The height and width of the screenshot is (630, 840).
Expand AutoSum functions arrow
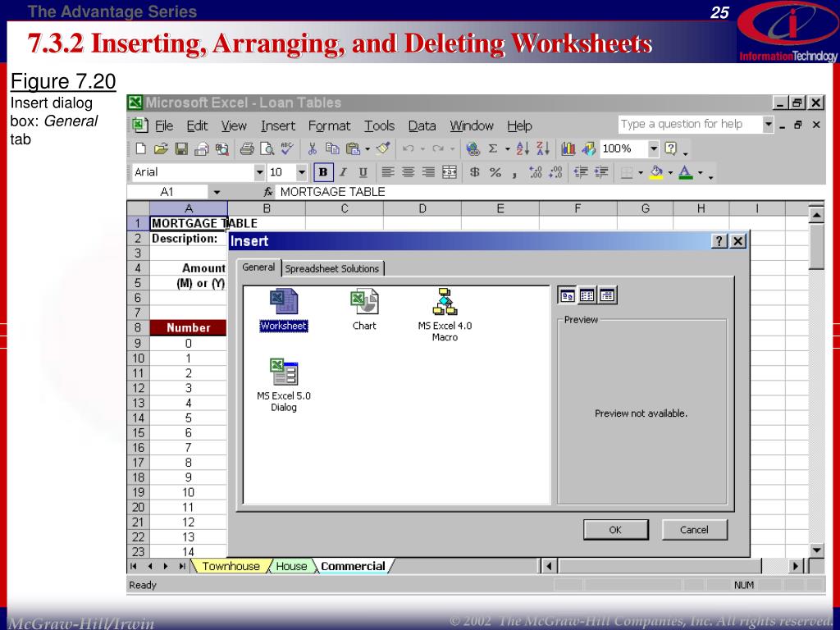[x=507, y=149]
